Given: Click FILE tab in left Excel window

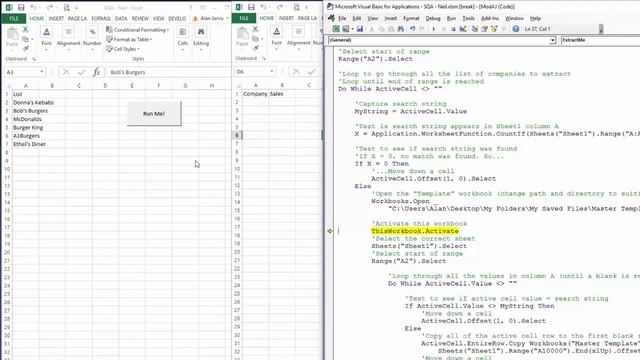Looking at the screenshot, I should 14,18.
